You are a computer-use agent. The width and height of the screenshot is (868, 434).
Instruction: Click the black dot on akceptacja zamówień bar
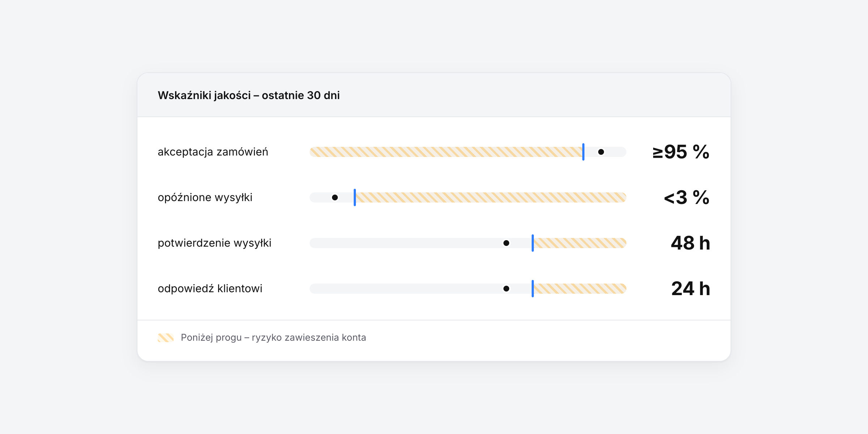coord(601,152)
